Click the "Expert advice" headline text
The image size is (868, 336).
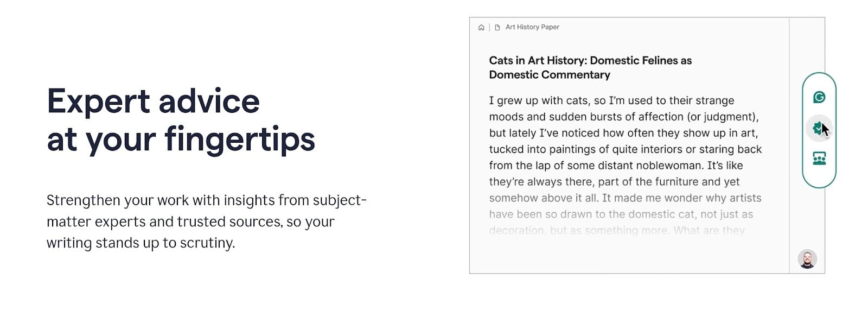point(154,102)
